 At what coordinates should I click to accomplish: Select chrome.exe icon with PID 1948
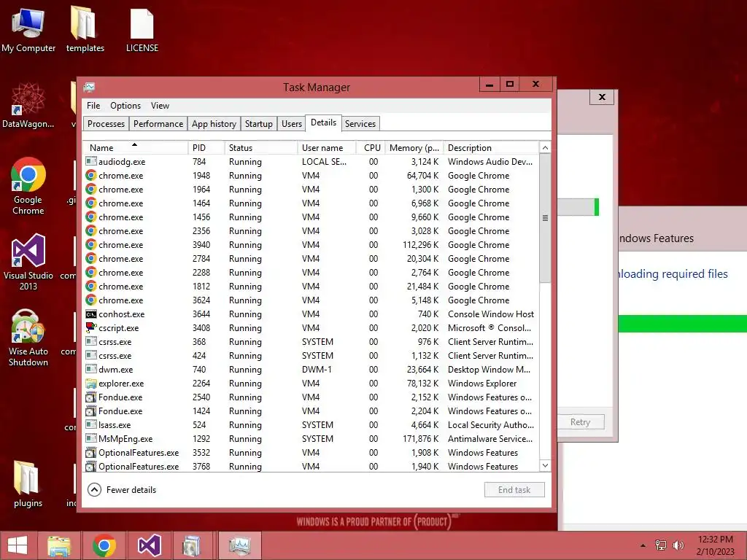click(90, 175)
